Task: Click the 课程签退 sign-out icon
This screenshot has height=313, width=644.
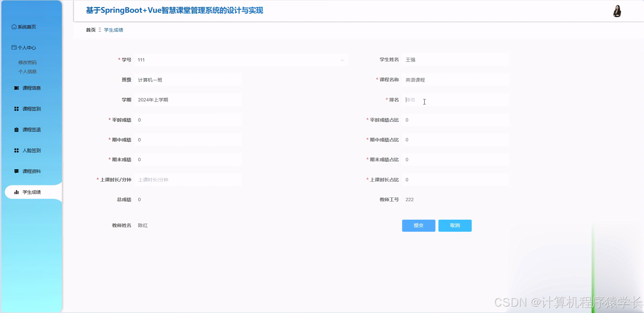Action: (x=16, y=129)
